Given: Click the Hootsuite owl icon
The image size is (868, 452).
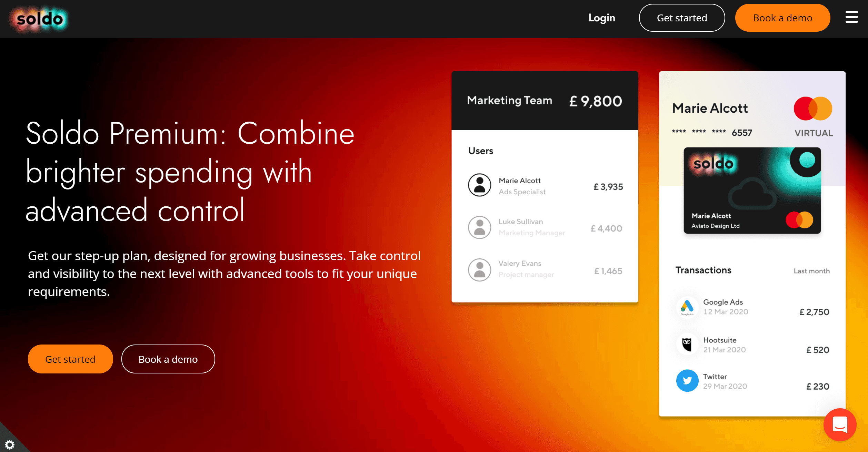Looking at the screenshot, I should (x=687, y=344).
